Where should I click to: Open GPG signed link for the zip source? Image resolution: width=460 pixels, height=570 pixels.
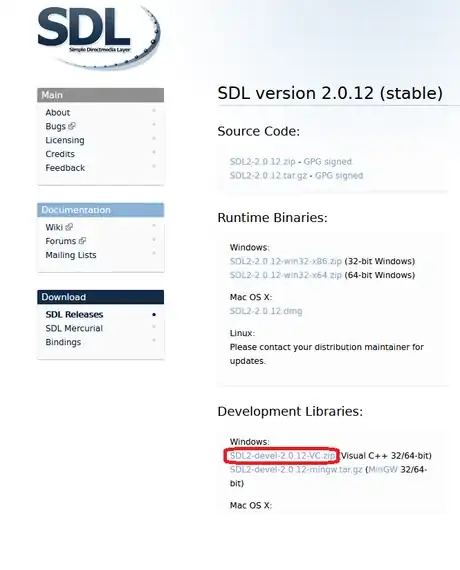(328, 161)
